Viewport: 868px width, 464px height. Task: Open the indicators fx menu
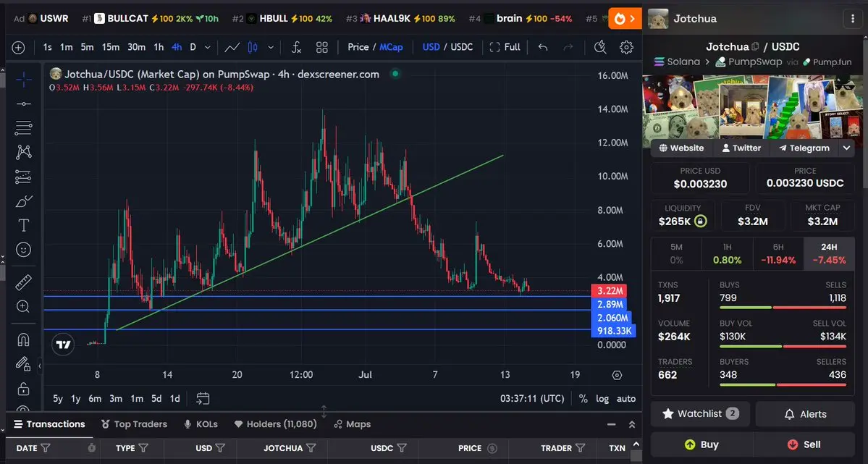tap(296, 47)
